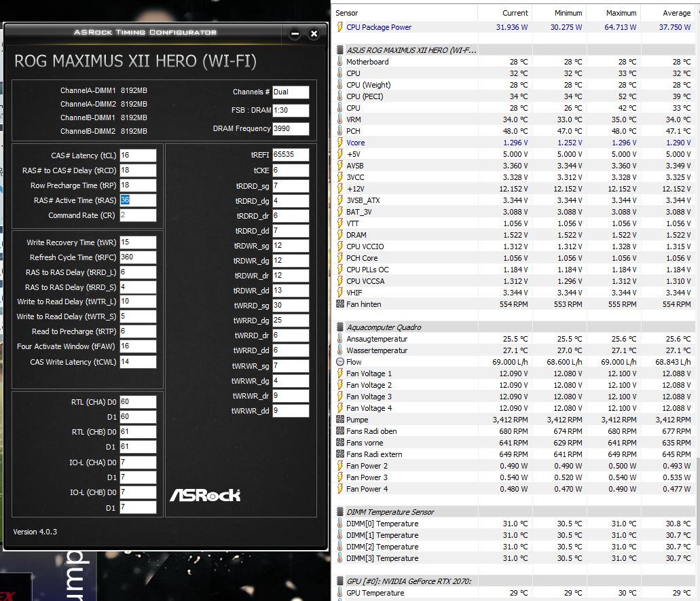Click the tREFI value field
The image size is (700, 601).
(291, 154)
